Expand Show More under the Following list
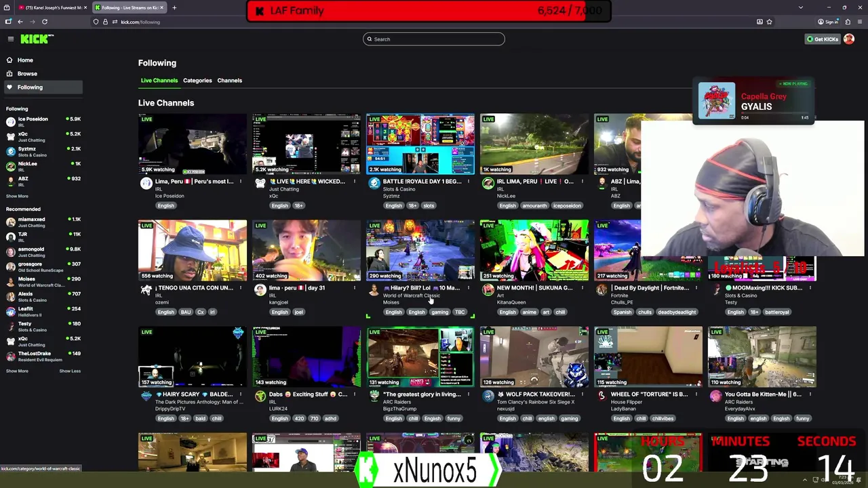Viewport: 868px width, 488px height. pyautogui.click(x=17, y=197)
